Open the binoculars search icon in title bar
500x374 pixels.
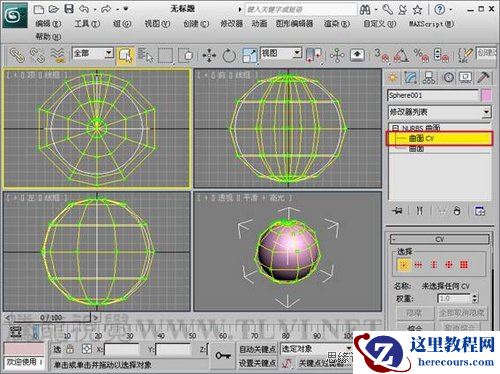point(365,10)
